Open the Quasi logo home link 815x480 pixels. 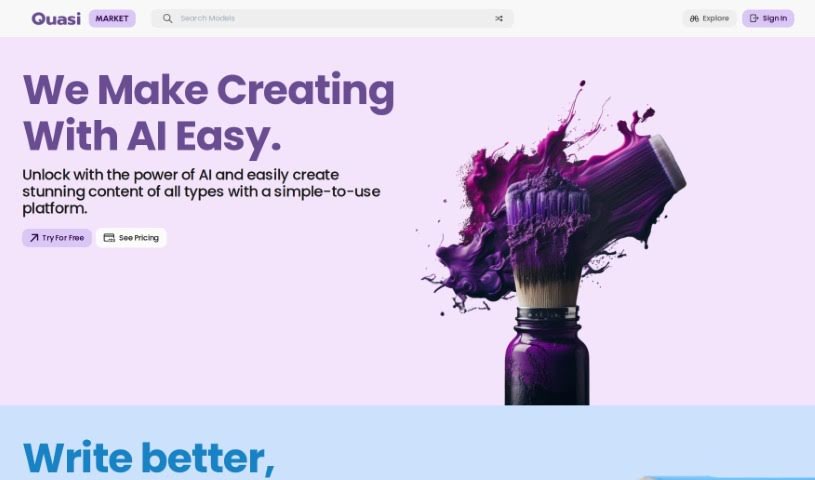click(x=56, y=19)
